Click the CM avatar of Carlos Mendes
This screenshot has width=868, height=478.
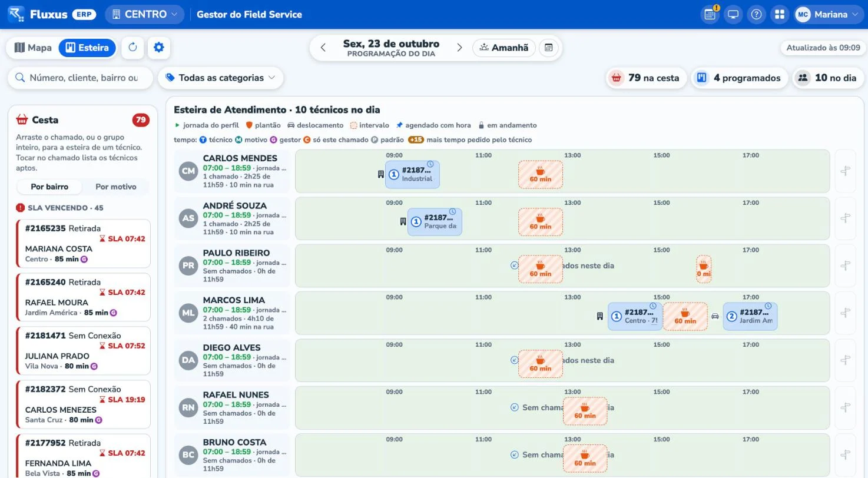pos(188,171)
